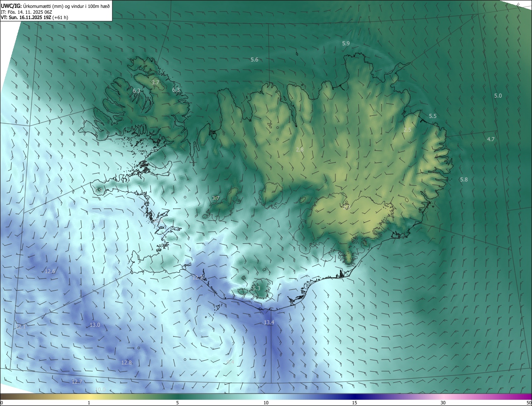The image size is (532, 406).
Task: Click the 12.8 value label
Action: [x=126, y=362]
